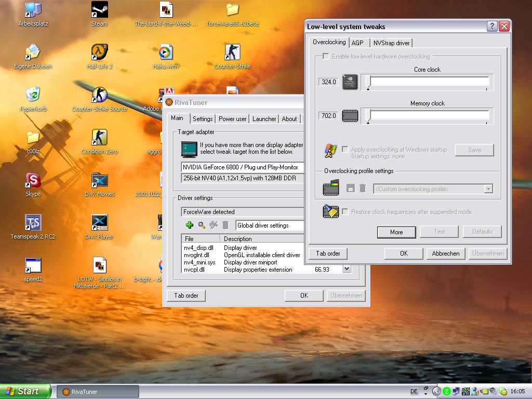The height and width of the screenshot is (399, 532).
Task: Open the About tab in RivaTuner
Action: [x=289, y=119]
